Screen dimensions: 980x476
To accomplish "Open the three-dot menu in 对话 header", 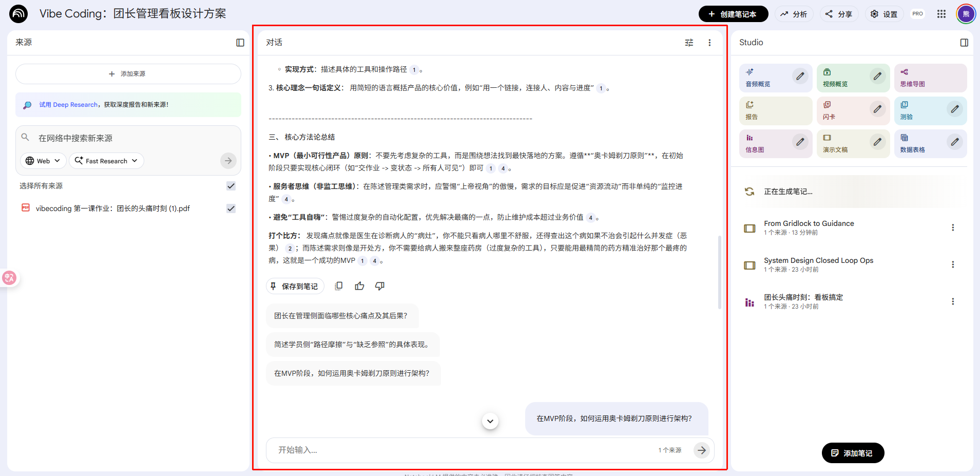I will 710,43.
